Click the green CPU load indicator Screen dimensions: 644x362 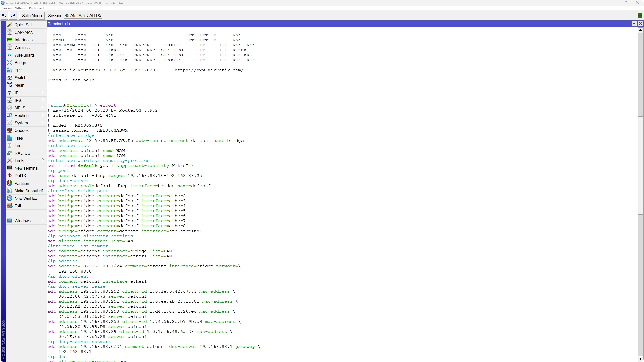coord(640,16)
